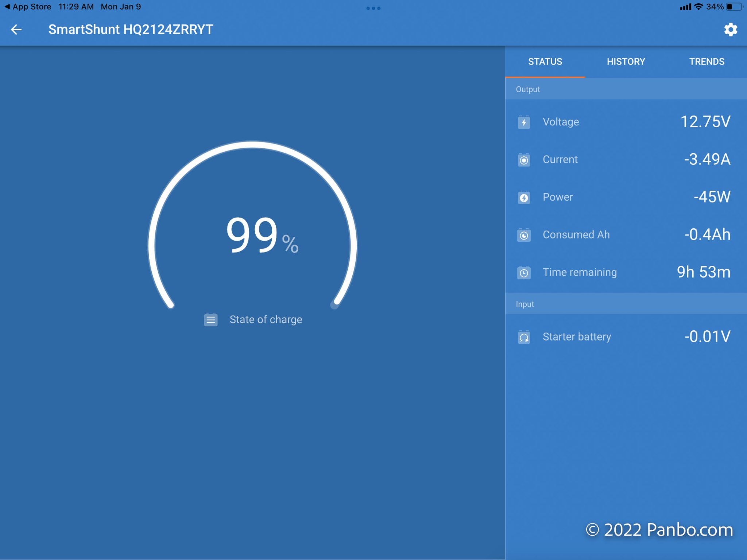Click the Power icon in Output section

click(x=524, y=197)
